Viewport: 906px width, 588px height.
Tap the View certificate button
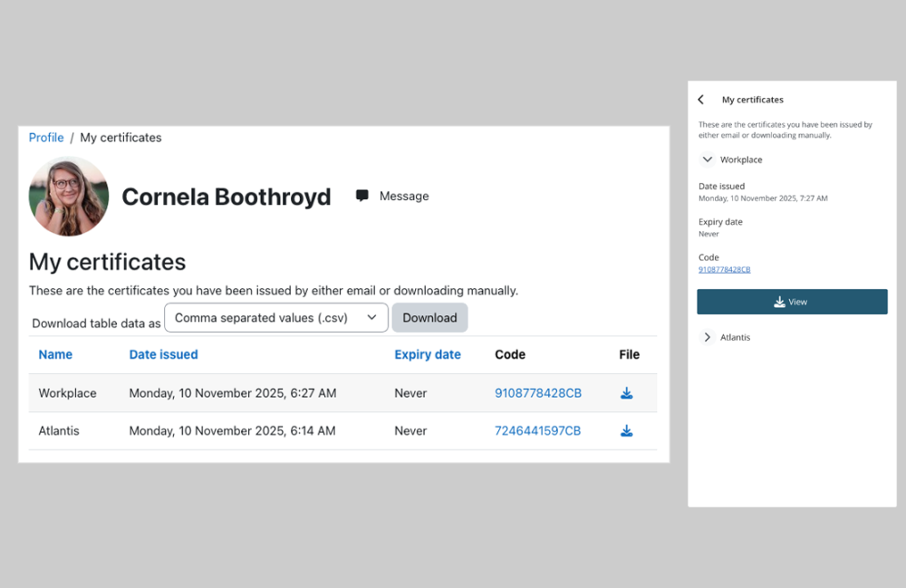tap(792, 302)
